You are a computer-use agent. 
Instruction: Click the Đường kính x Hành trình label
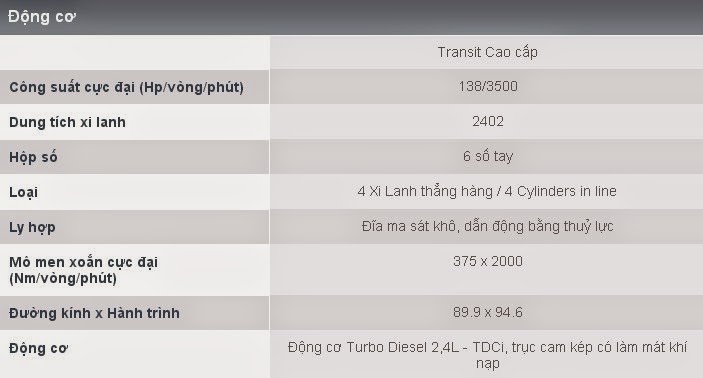(x=94, y=313)
